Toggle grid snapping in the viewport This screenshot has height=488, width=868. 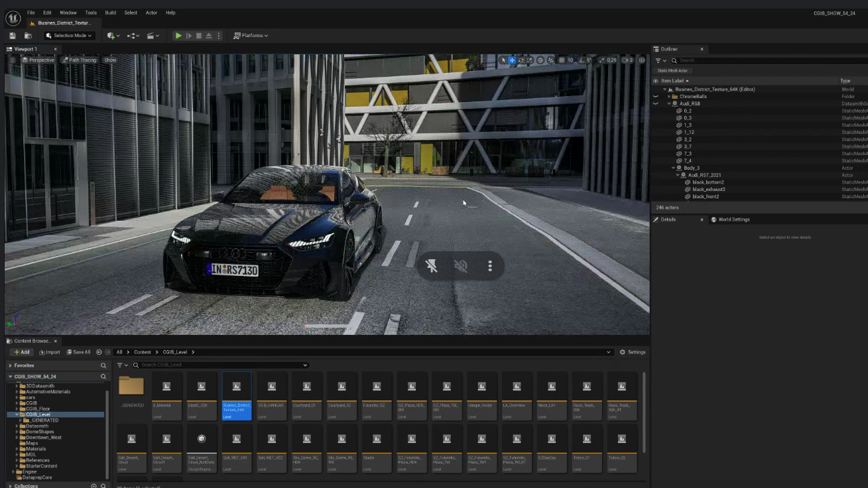[x=562, y=60]
